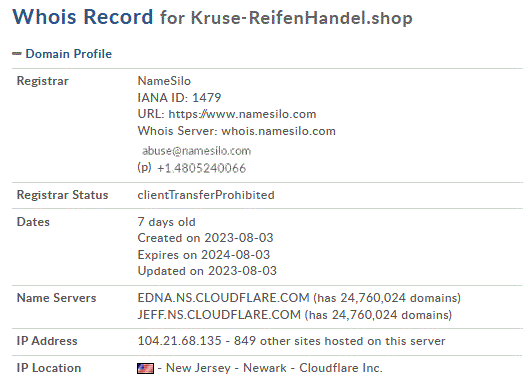Click the Created on 2023-08-03 date
The height and width of the screenshot is (382, 524).
(205, 238)
